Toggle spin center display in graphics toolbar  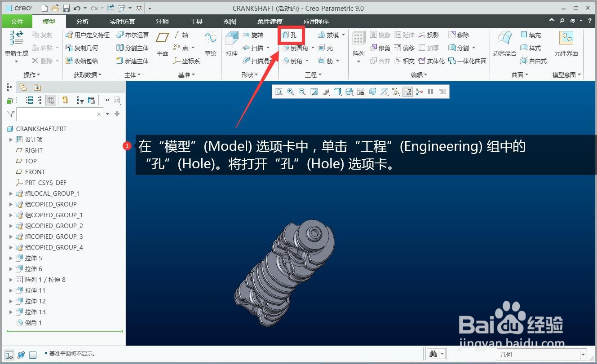click(x=419, y=92)
